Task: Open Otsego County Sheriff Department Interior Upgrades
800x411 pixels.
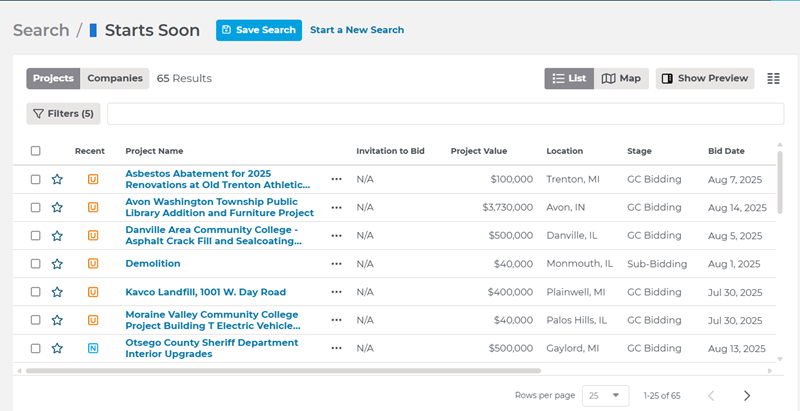Action: pyautogui.click(x=212, y=348)
